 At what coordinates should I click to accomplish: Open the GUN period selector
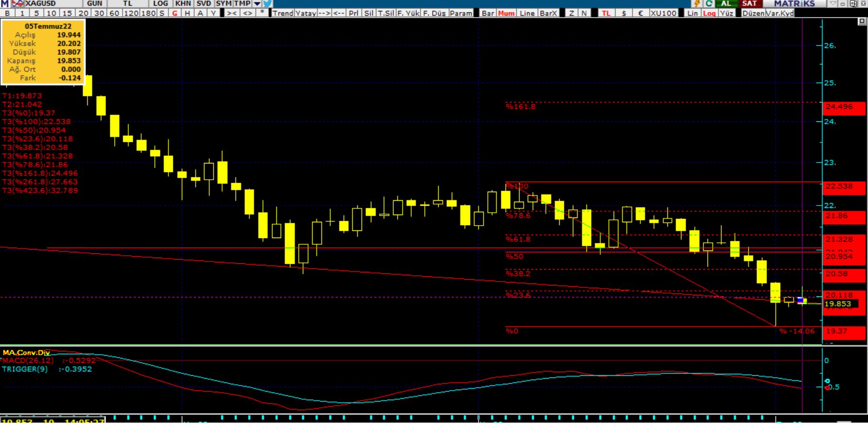[95, 3]
